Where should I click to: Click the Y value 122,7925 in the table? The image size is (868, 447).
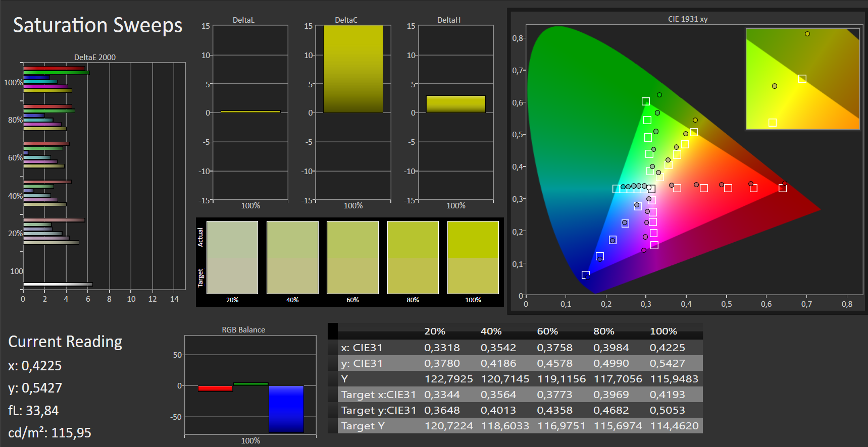pos(448,379)
